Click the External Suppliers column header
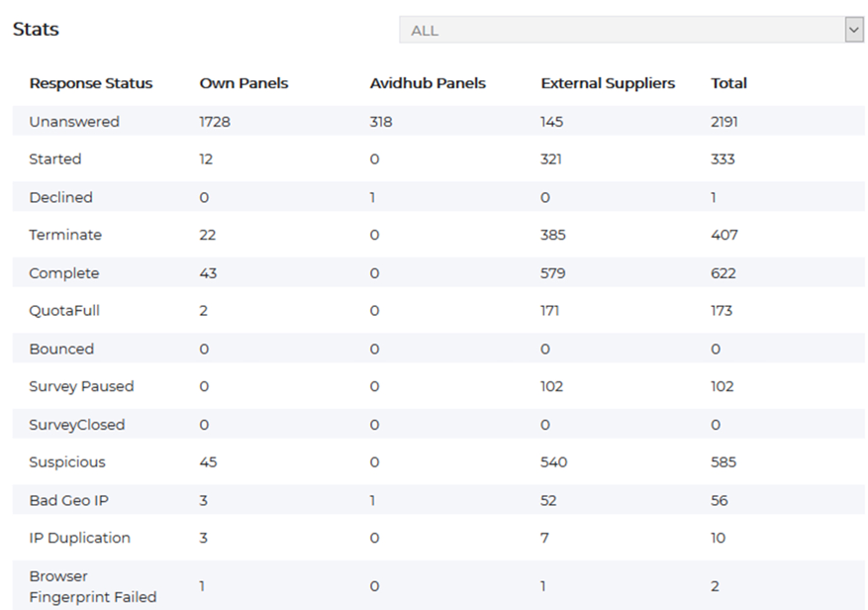This screenshot has width=868, height=610. tap(608, 83)
